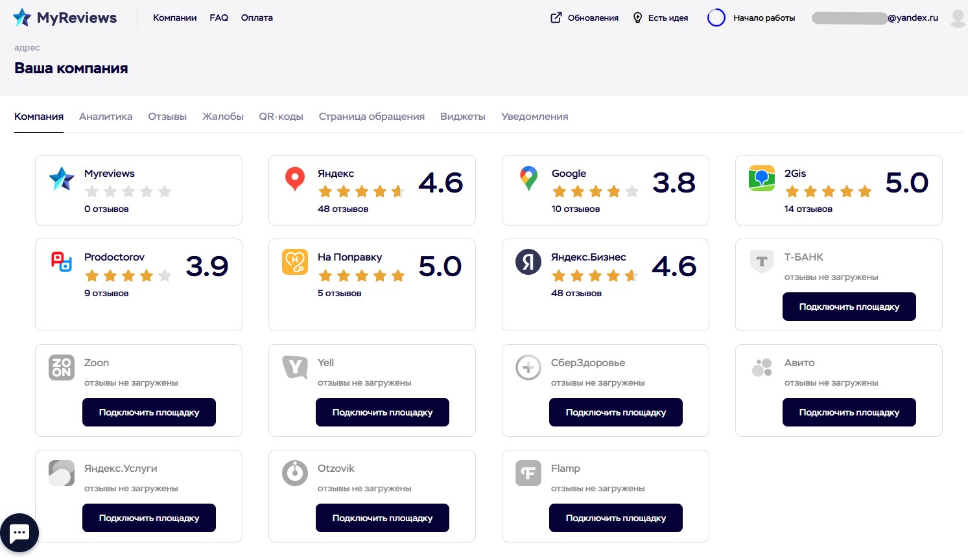The width and height of the screenshot is (968, 560).
Task: Connect the Т-БАНК platform
Action: point(849,307)
